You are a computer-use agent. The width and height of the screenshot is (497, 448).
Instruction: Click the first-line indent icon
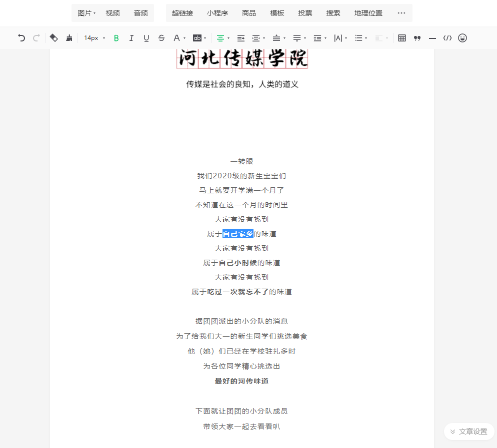point(256,38)
